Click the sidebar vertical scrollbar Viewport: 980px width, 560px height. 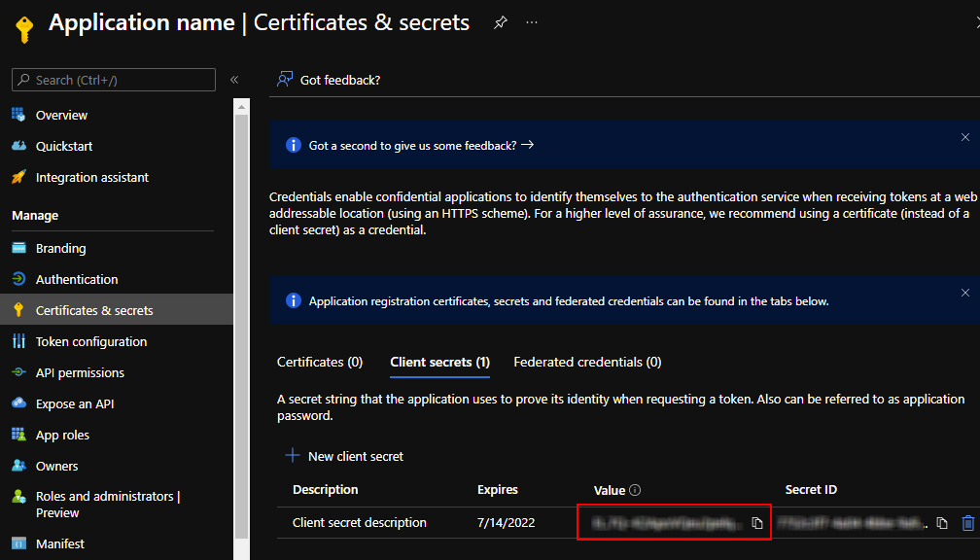[x=242, y=292]
